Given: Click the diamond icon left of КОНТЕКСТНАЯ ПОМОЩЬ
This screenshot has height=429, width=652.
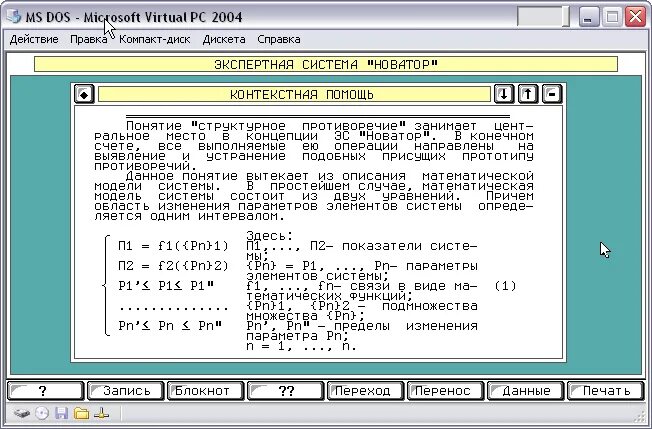Looking at the screenshot, I should pyautogui.click(x=84, y=94).
